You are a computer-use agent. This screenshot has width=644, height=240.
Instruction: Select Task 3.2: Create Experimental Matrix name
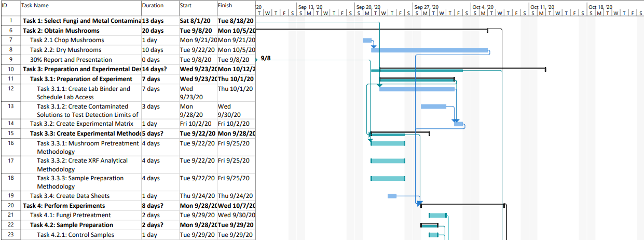(80, 124)
